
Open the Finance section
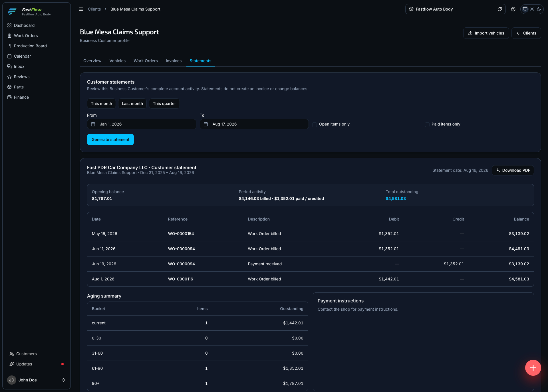[21, 97]
